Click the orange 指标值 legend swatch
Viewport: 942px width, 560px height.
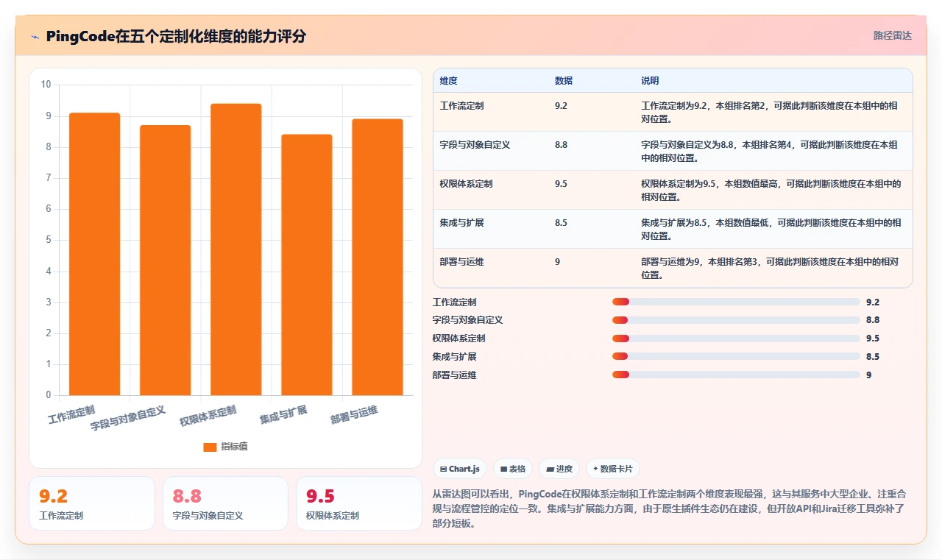(210, 447)
